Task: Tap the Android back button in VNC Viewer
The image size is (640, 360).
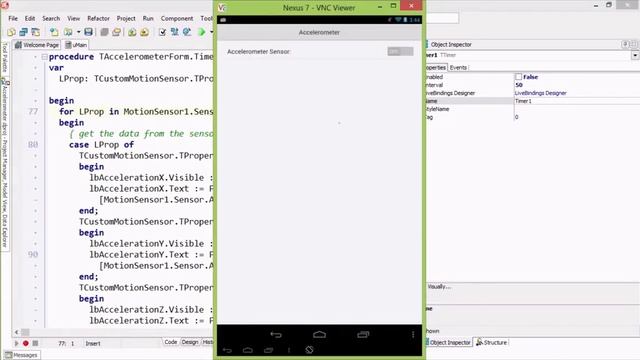Action: [x=276, y=335]
